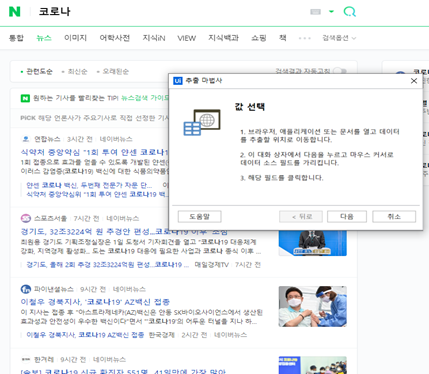Click the 한겨레 publisher icon
Screen dimensions: 429x374
click(26, 359)
